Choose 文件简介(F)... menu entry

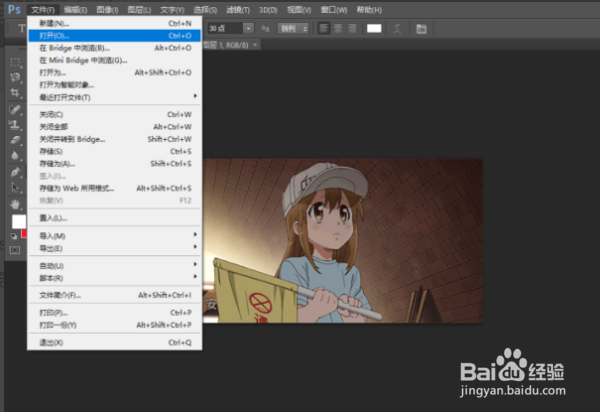tap(114, 295)
